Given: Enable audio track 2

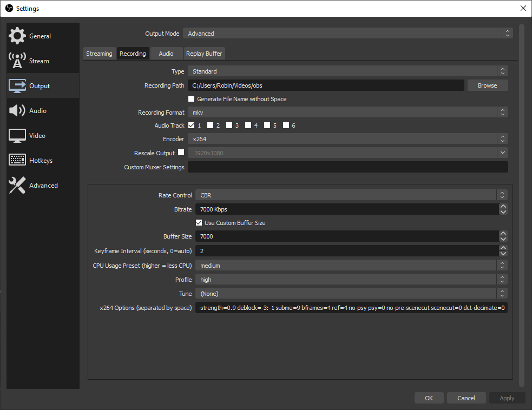Looking at the screenshot, I should point(211,125).
